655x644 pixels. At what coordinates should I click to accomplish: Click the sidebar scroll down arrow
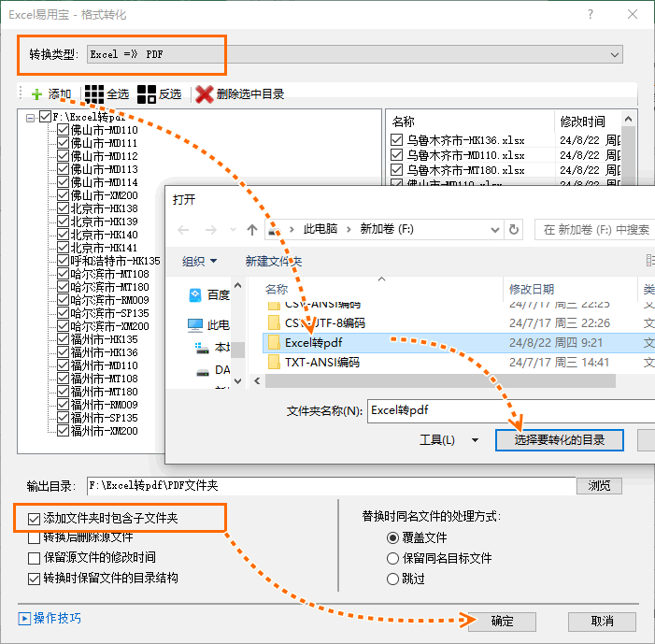coord(237,380)
